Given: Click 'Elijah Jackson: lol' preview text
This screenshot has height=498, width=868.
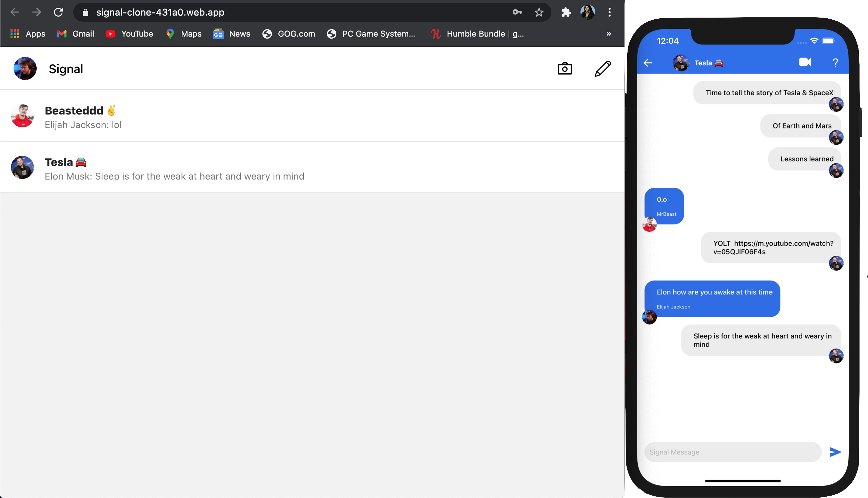Looking at the screenshot, I should tap(83, 125).
